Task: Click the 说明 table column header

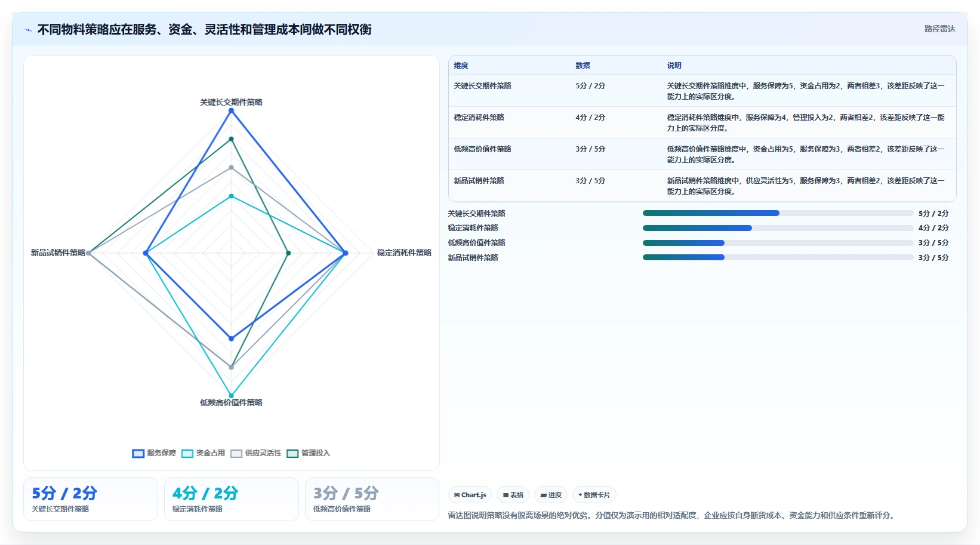Action: tap(674, 66)
